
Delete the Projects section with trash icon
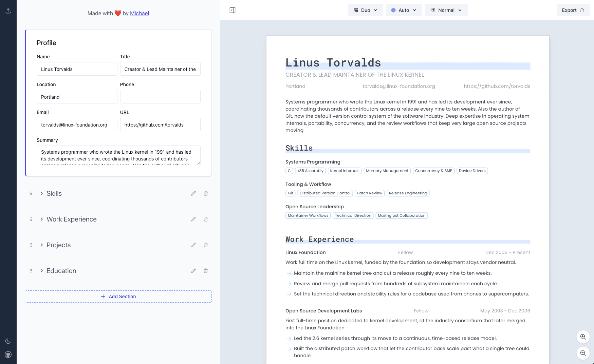[x=206, y=245]
